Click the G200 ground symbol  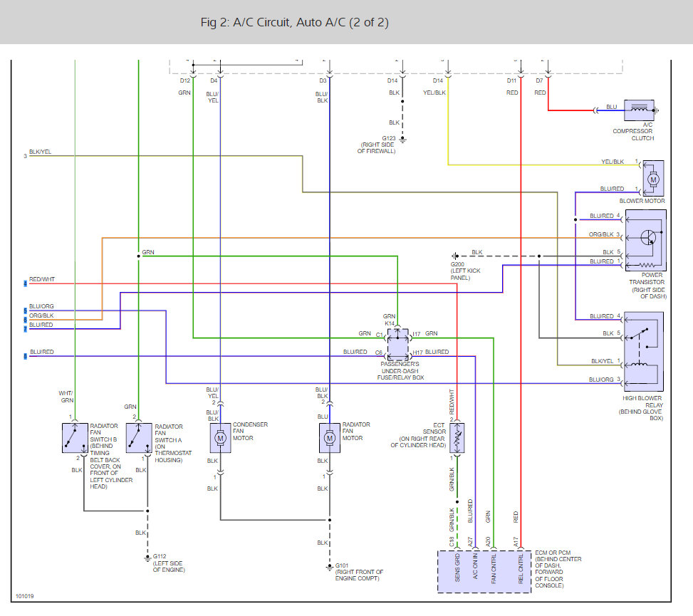[455, 256]
